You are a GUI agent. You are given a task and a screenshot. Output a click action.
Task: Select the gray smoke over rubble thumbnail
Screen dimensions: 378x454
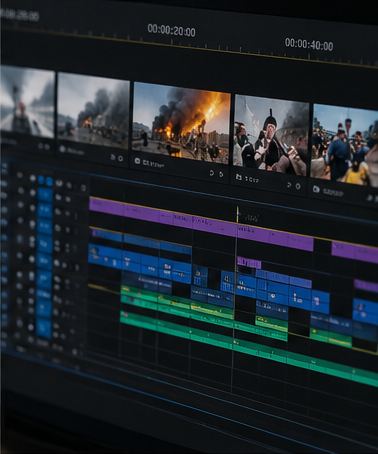pyautogui.click(x=93, y=110)
